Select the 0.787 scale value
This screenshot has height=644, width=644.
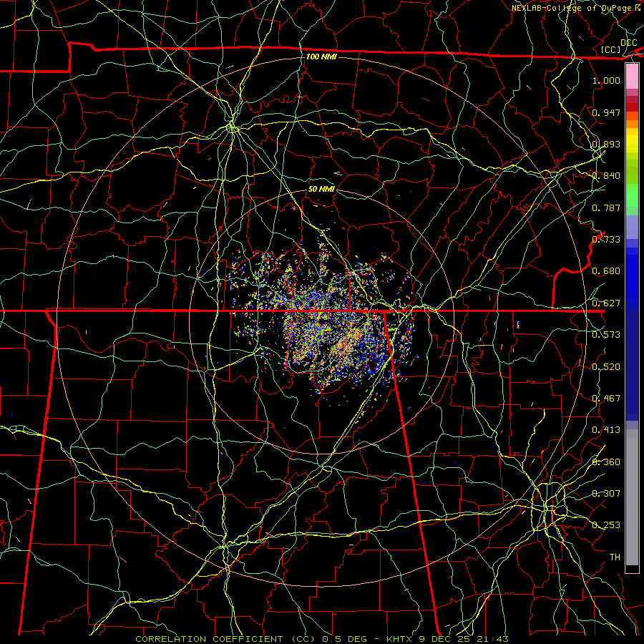pos(606,208)
